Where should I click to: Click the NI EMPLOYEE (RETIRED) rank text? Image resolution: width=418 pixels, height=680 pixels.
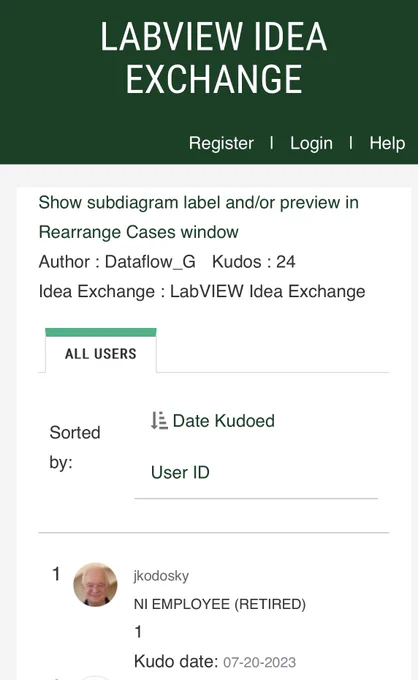219,604
